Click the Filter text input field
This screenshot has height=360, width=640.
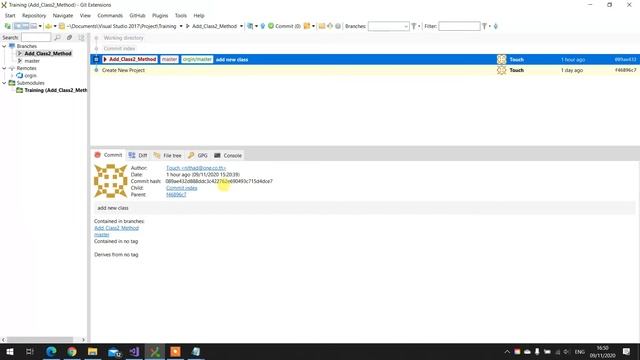[x=459, y=26]
